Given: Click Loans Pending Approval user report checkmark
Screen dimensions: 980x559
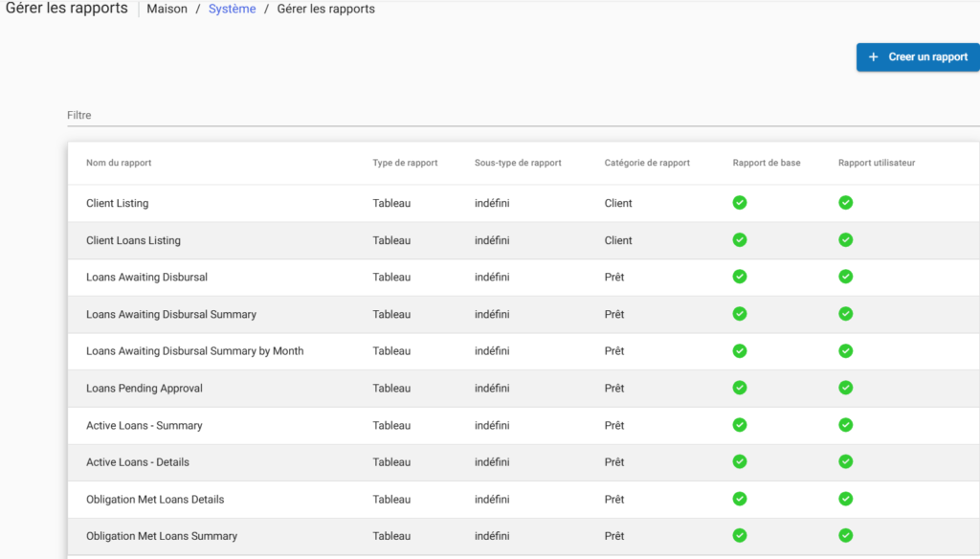Looking at the screenshot, I should [846, 388].
